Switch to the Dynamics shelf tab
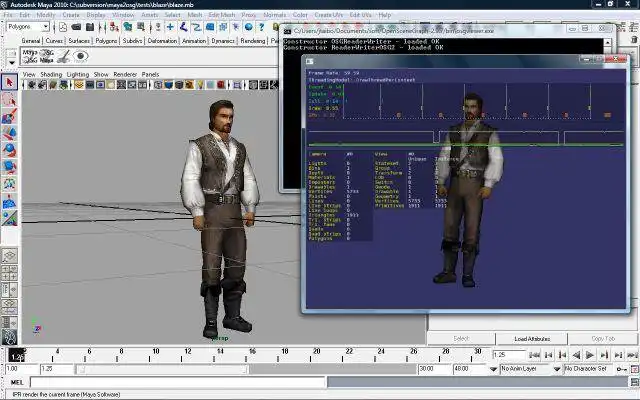The height and width of the screenshot is (400, 640). pos(223,41)
